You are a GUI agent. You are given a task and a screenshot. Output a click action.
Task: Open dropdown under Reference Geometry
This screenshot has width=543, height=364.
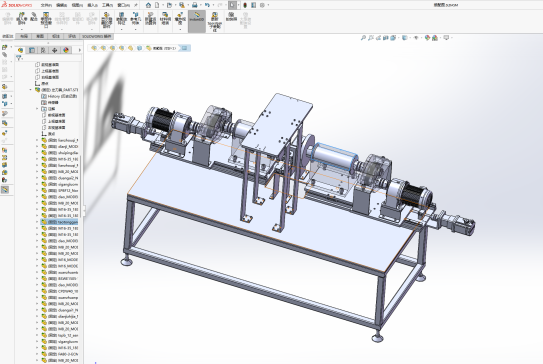135,29
